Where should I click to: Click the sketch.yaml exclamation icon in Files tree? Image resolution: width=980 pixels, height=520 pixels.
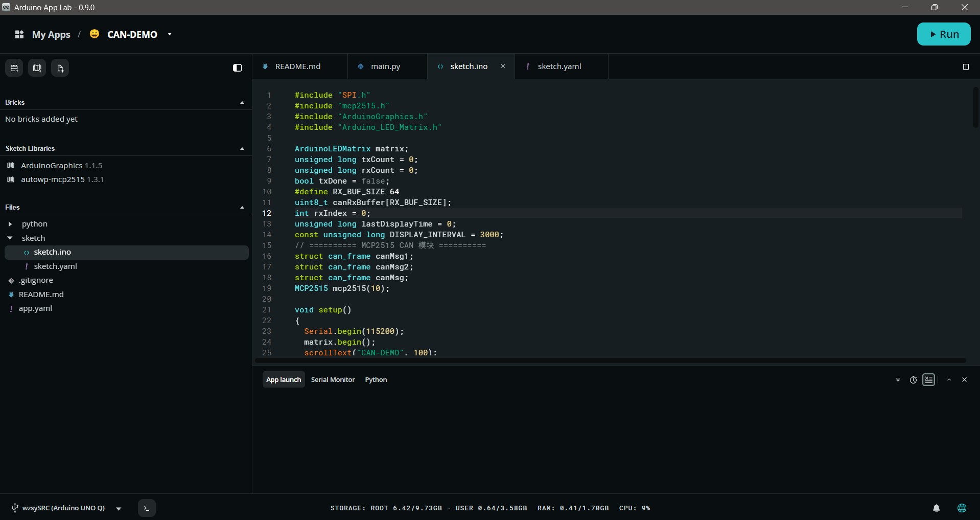coord(27,266)
